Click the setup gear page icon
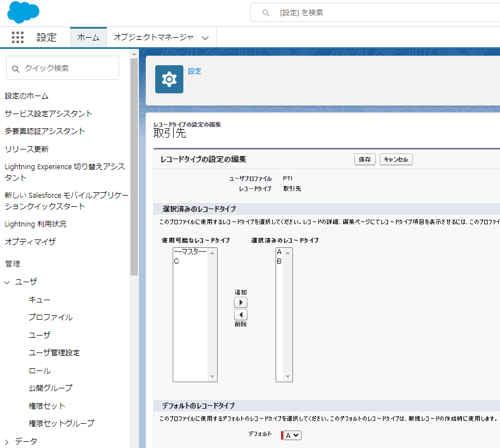500x448 pixels. point(168,79)
